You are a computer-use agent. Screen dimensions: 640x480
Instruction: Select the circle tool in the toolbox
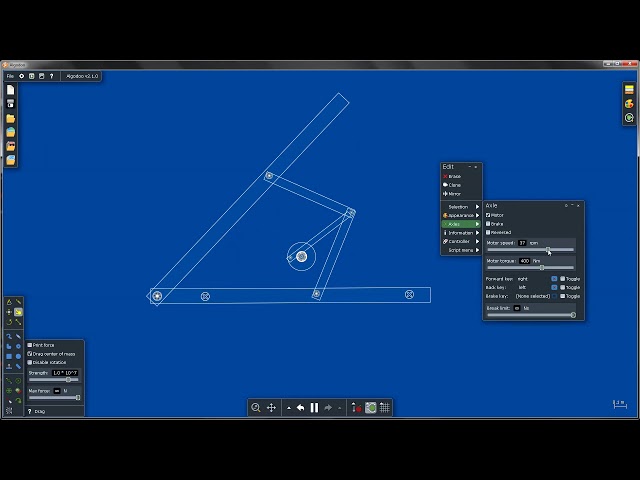point(18,356)
